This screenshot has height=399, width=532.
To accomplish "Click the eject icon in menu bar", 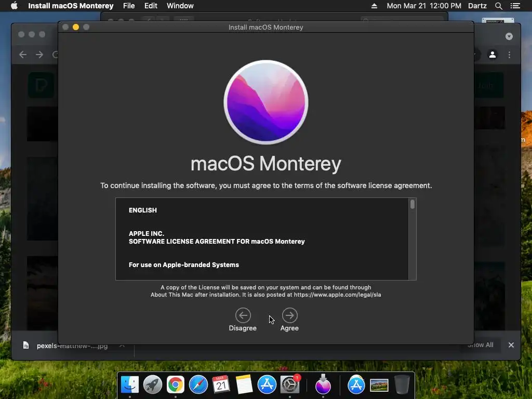I will [374, 6].
